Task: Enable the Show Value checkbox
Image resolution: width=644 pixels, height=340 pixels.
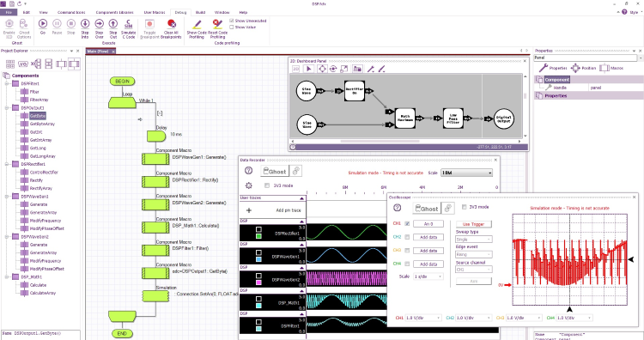Action: click(231, 27)
